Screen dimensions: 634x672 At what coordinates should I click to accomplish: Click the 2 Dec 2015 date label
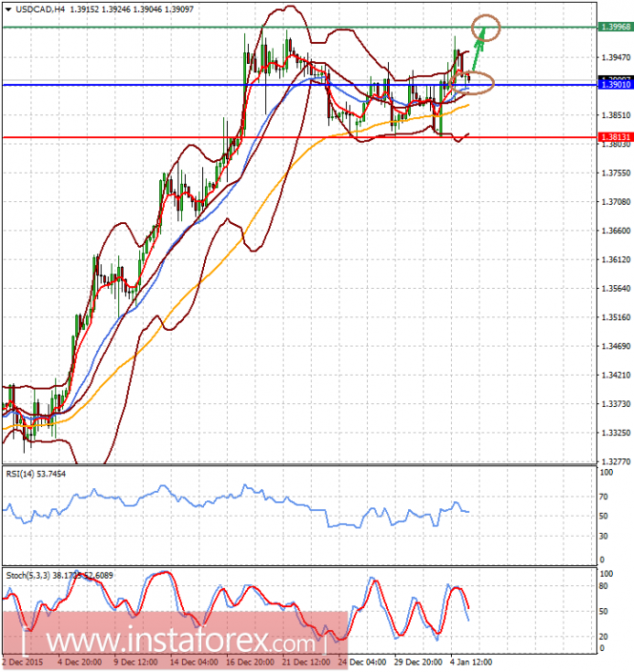click(x=22, y=662)
